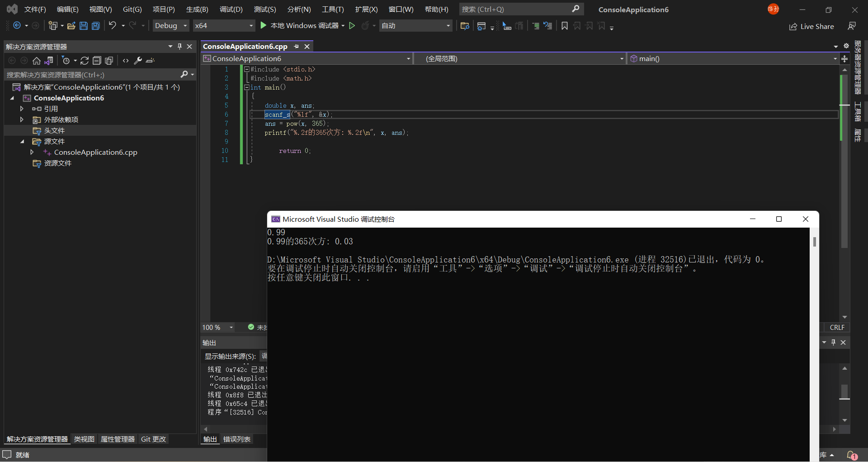
Task: Click the Live Share button
Action: coord(811,27)
